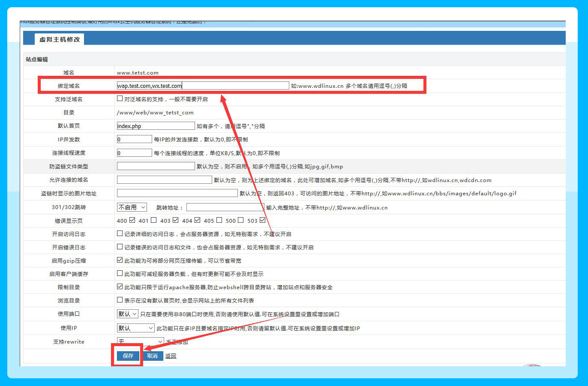Toggle the 401 error page checkbox
This screenshot has height=386, width=588.
(x=154, y=220)
